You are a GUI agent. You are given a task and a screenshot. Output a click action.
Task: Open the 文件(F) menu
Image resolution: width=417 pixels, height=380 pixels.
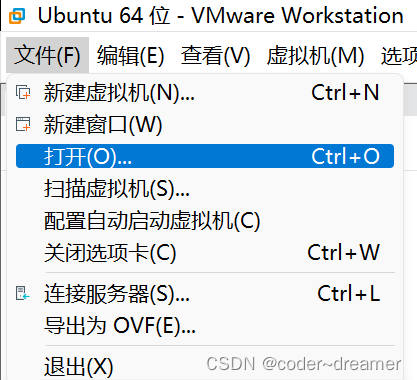tap(47, 55)
